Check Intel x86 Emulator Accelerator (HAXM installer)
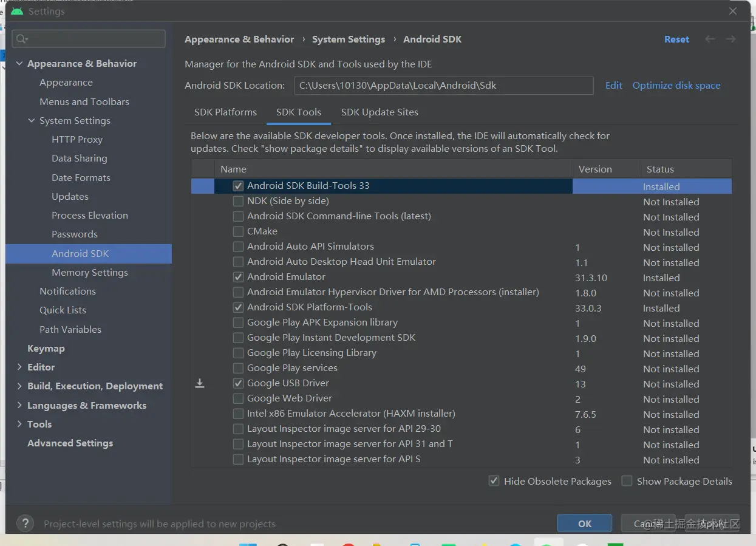Screen dimensions: 756x546 tap(239, 414)
